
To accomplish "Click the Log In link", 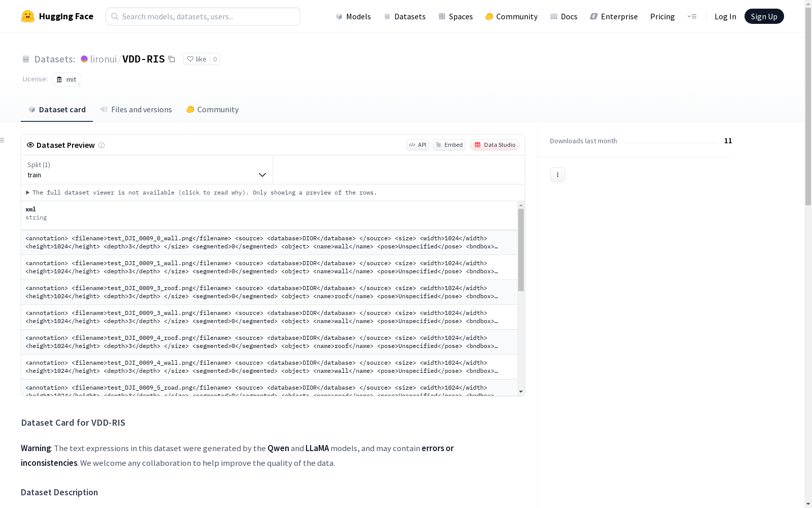I will [725, 16].
